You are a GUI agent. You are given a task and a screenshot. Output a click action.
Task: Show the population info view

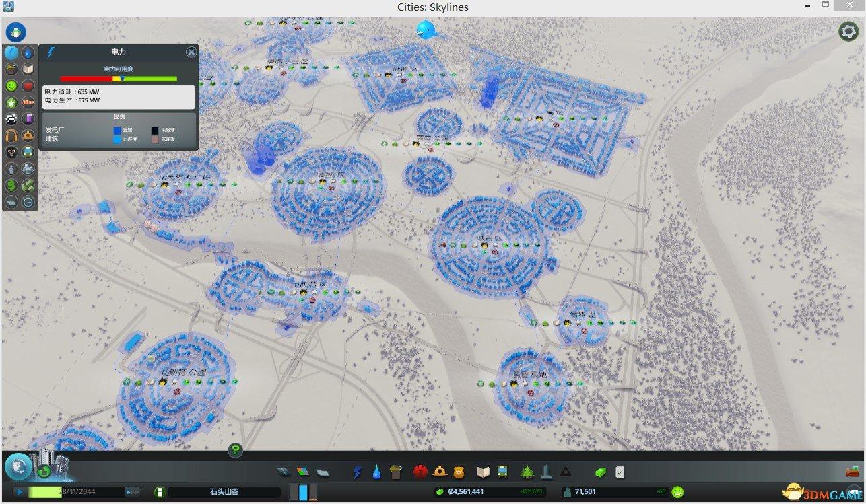(x=11, y=169)
